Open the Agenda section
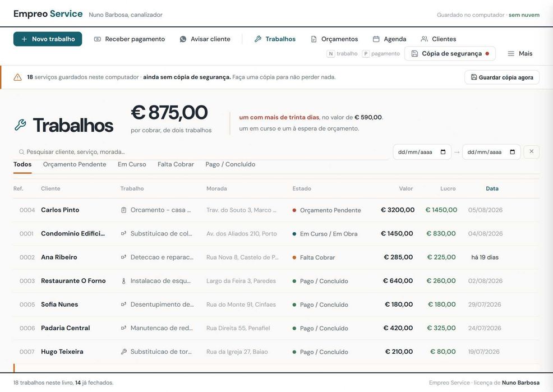The image size is (553, 392). click(390, 39)
